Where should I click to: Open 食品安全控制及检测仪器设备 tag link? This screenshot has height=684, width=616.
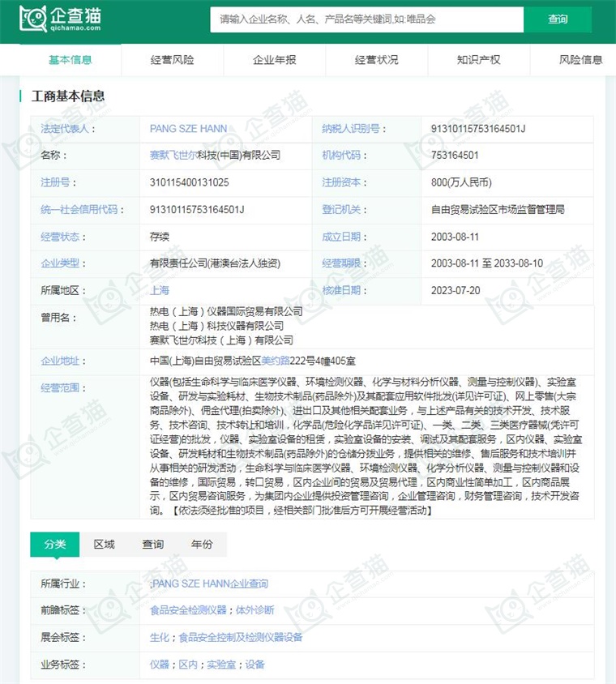point(241,637)
